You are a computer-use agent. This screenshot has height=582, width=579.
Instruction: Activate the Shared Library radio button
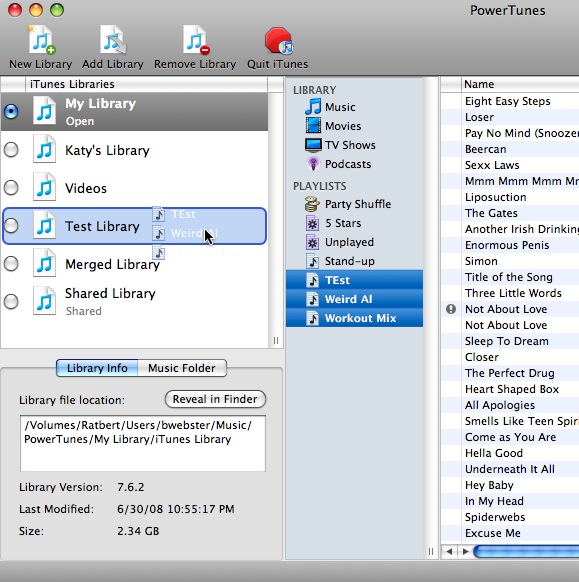tap(11, 301)
